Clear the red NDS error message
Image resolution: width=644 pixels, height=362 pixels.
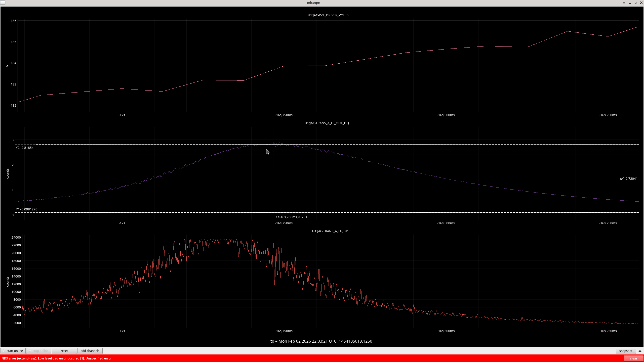[633, 358]
